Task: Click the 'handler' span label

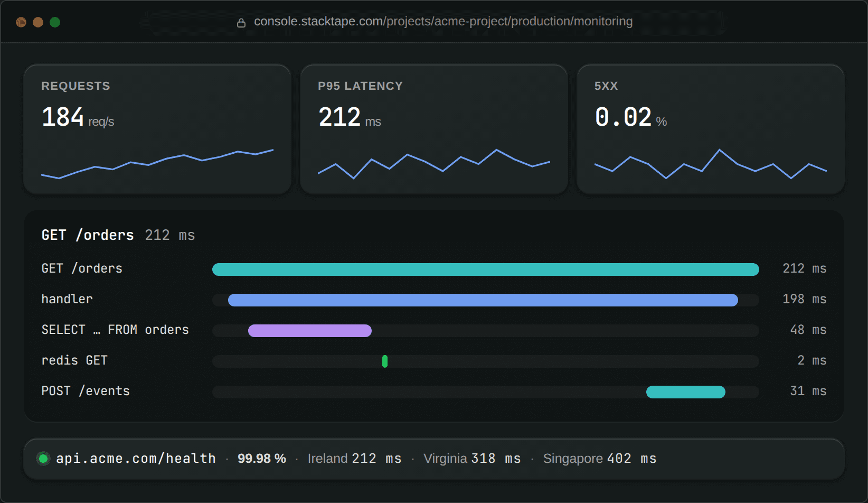Action: (x=67, y=299)
